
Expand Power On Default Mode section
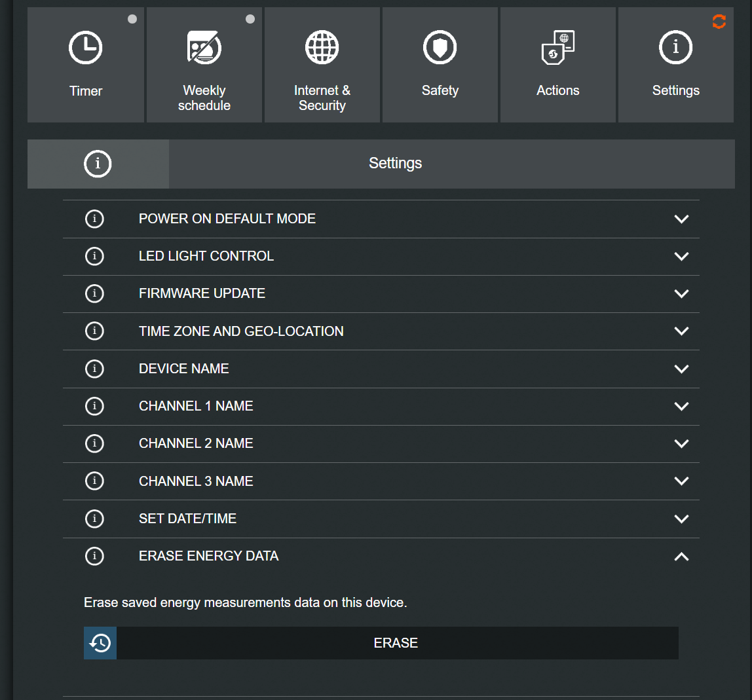pos(681,219)
